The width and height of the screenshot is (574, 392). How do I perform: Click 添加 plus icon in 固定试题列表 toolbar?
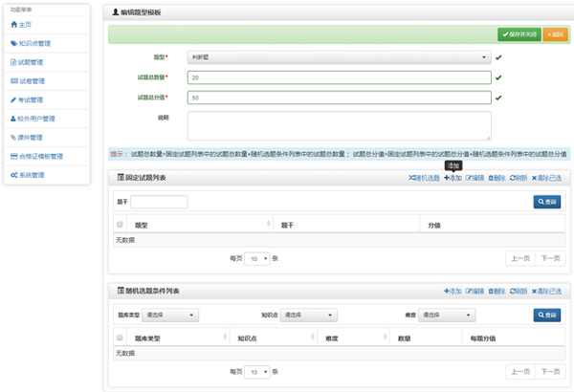click(447, 178)
